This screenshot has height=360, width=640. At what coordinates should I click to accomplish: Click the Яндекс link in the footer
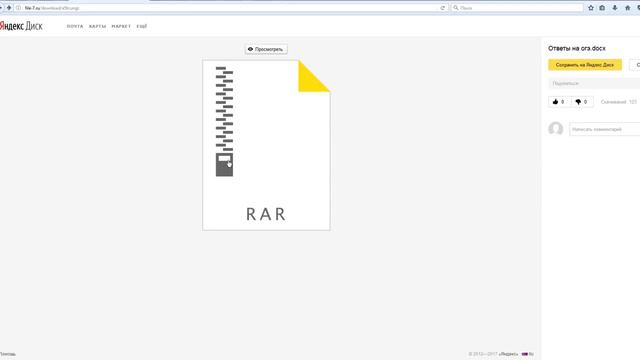coord(508,354)
